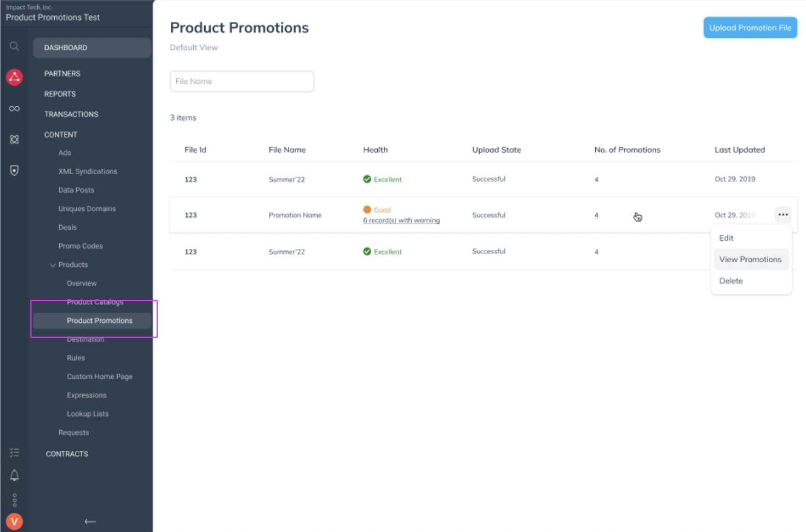Open the three-dots actions menu on Promotion Name row
This screenshot has width=806, height=532.
(782, 215)
